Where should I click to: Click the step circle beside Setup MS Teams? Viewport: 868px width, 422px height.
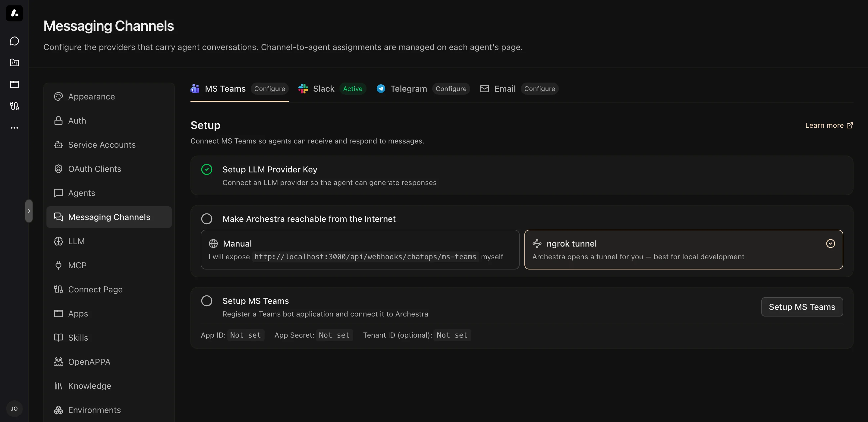206,301
